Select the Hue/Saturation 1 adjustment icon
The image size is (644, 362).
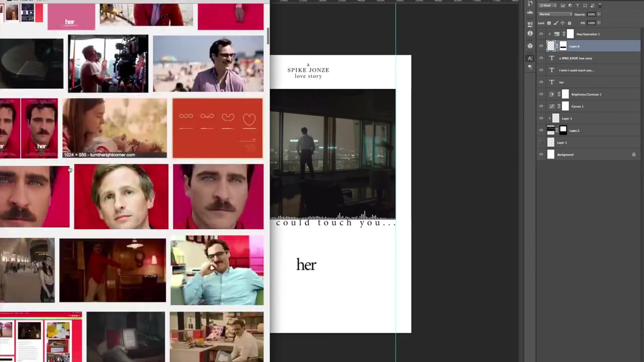[557, 34]
